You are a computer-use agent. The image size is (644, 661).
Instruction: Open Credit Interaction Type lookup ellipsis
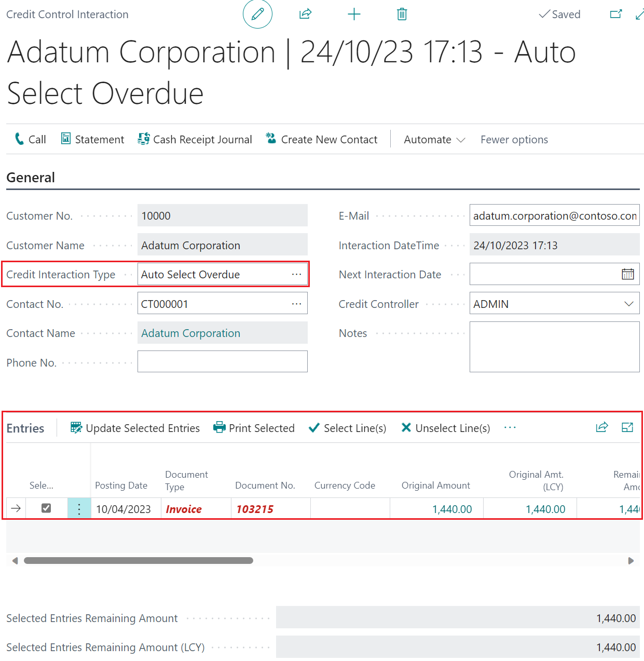(x=296, y=274)
